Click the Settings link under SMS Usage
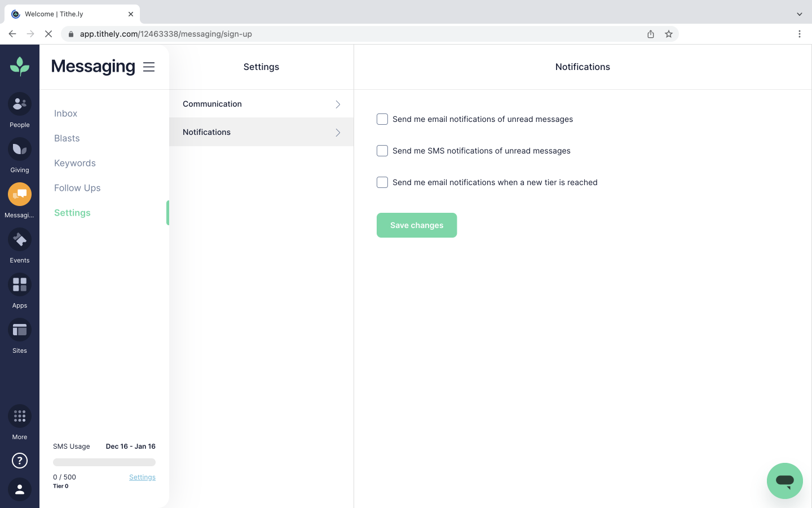This screenshot has width=812, height=508. tap(142, 477)
